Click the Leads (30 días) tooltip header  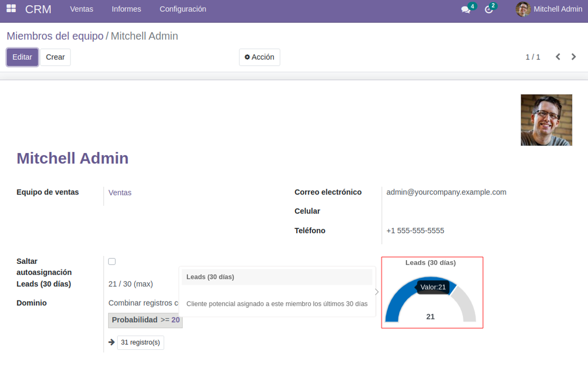tap(277, 277)
